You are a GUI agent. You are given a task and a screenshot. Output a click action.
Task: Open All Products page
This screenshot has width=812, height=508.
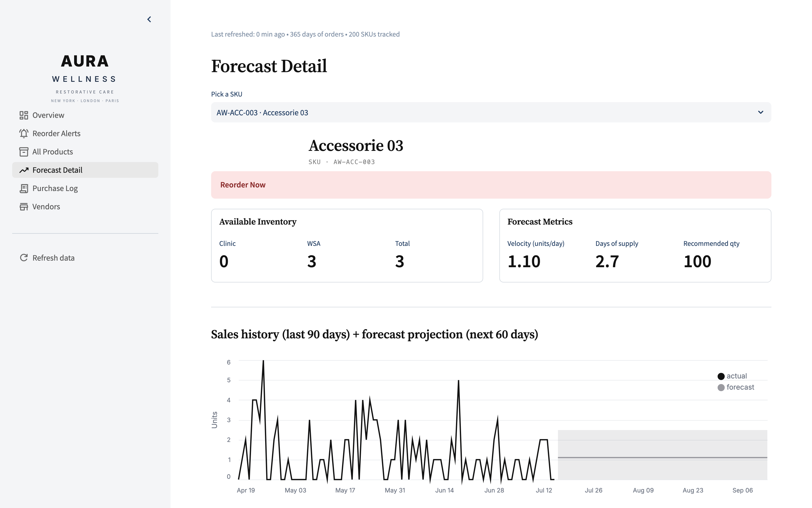tap(85, 152)
